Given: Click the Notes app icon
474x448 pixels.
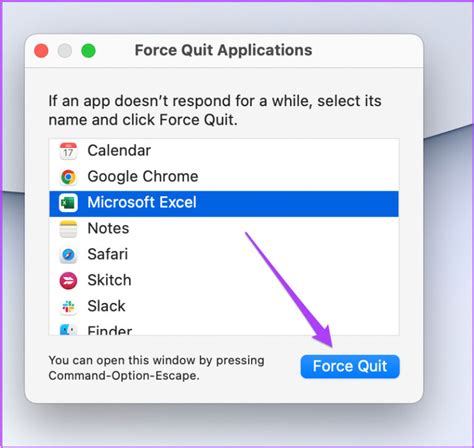Looking at the screenshot, I should coord(68,229).
